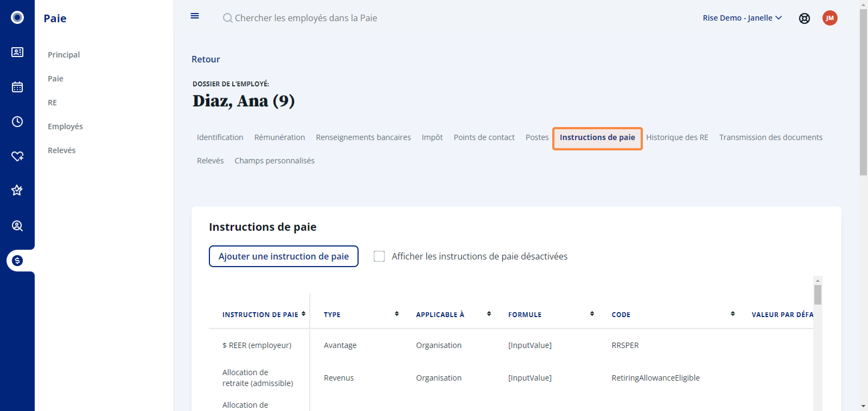This screenshot has height=411, width=868.
Task: Click Ajouter une instruction de paie
Action: 283,256
